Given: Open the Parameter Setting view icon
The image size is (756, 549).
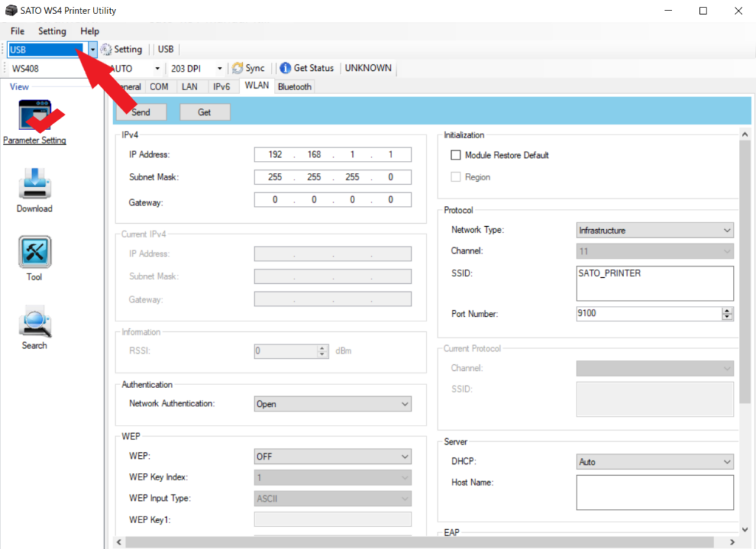Looking at the screenshot, I should tap(35, 116).
